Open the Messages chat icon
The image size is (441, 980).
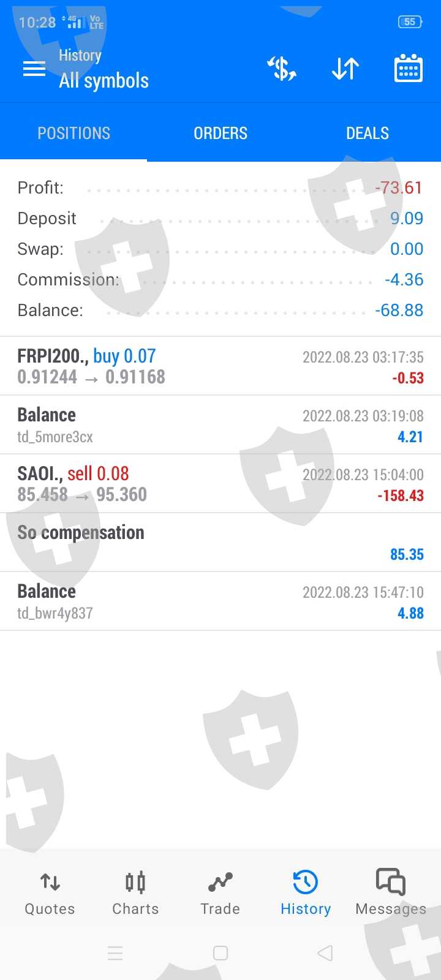391,883
